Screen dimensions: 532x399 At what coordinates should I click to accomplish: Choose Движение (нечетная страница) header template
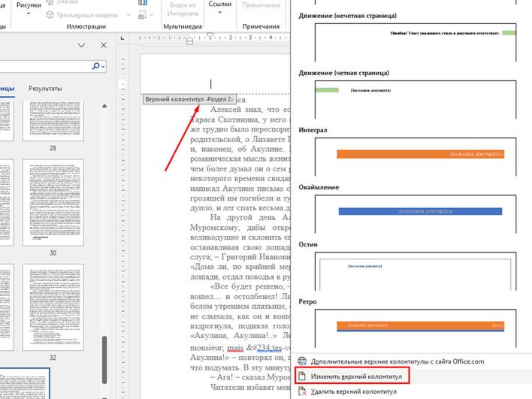click(x=416, y=42)
